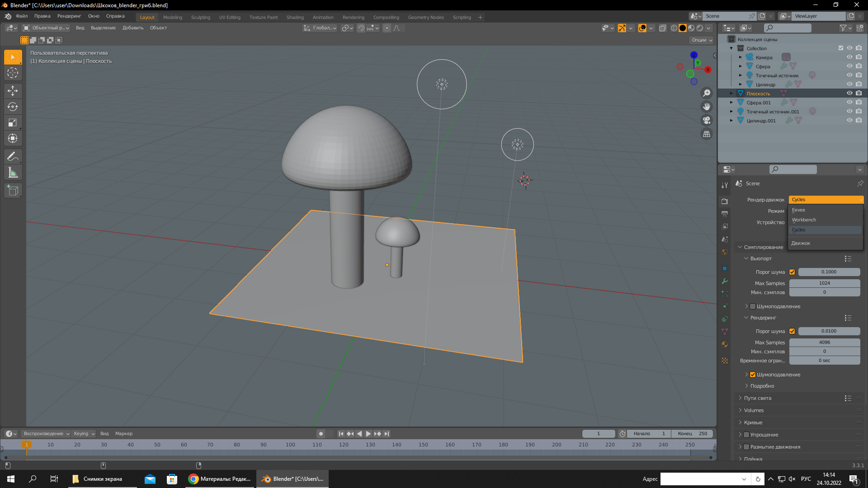This screenshot has width=868, height=488.
Task: Uncheck viewport Порог шума checkbox
Action: [x=792, y=272]
